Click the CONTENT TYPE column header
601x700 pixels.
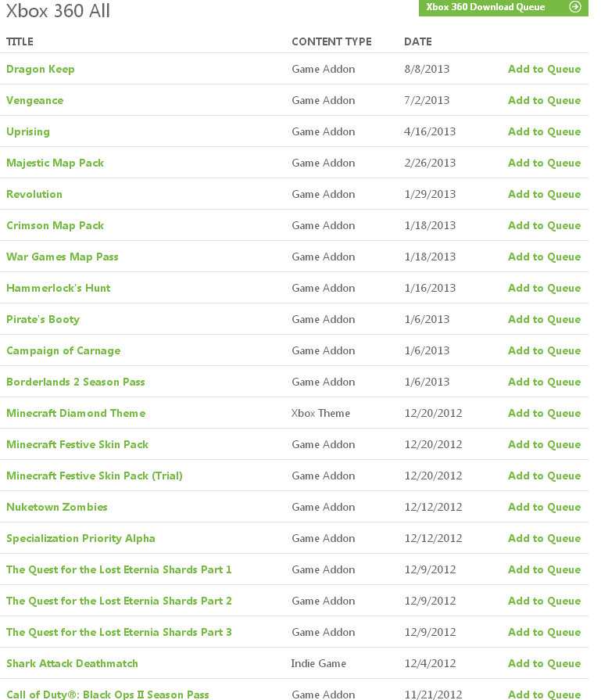click(331, 41)
